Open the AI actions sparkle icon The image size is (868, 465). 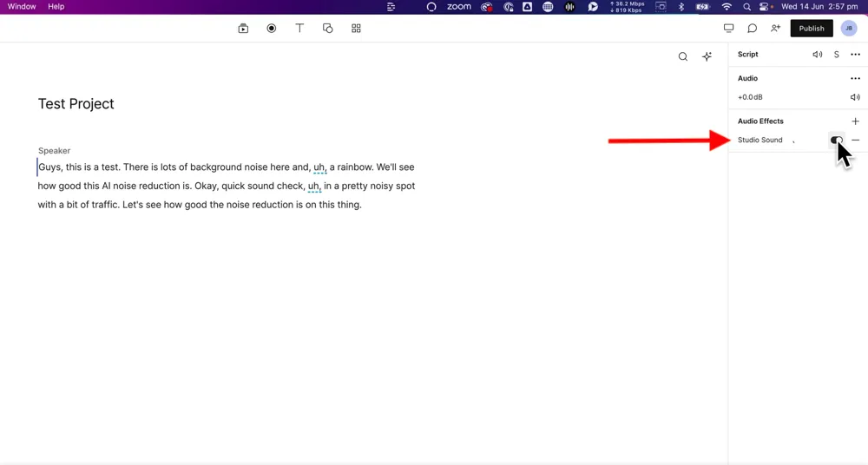tap(707, 56)
